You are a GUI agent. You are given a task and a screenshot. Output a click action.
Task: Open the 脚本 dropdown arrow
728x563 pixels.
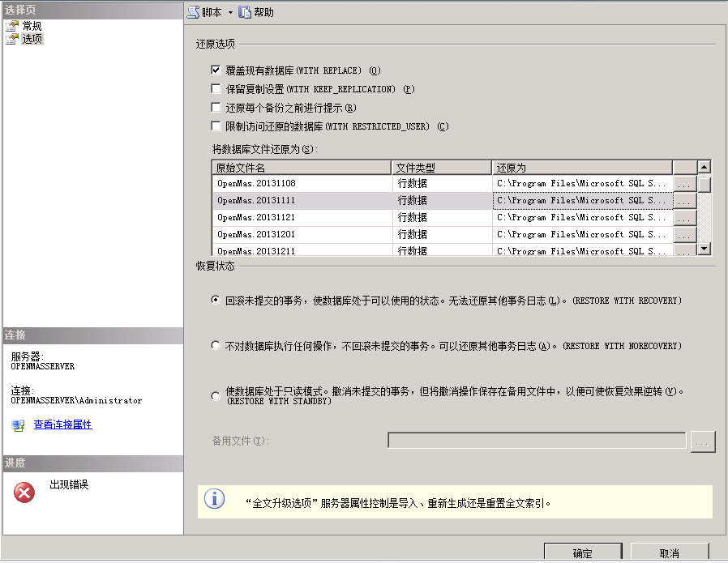(230, 13)
